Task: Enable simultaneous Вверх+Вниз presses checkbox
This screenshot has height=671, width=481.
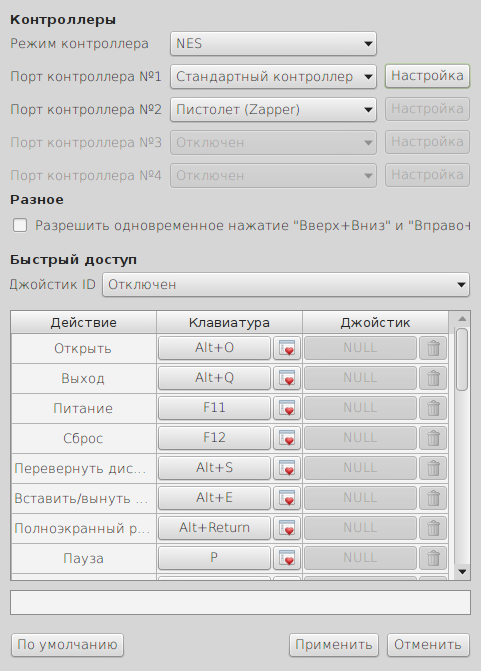Action: coord(20,225)
